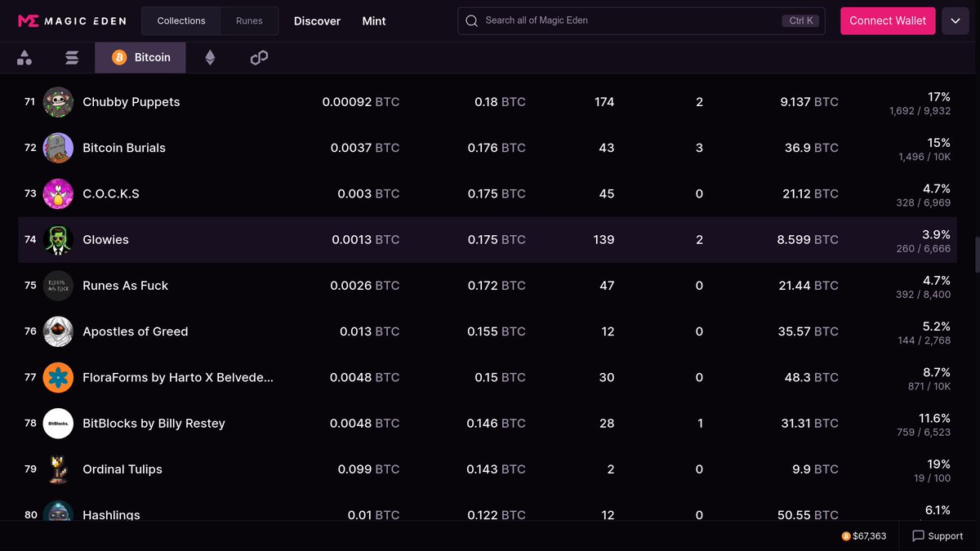Click Glowies volume 0.175 BTC value
This screenshot has height=551, width=980.
click(x=497, y=240)
